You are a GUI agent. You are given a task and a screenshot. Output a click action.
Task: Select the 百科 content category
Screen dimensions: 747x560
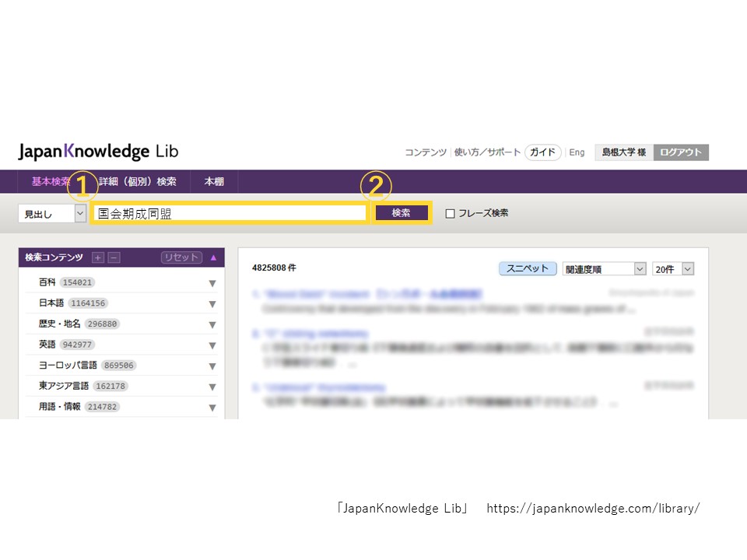point(47,282)
